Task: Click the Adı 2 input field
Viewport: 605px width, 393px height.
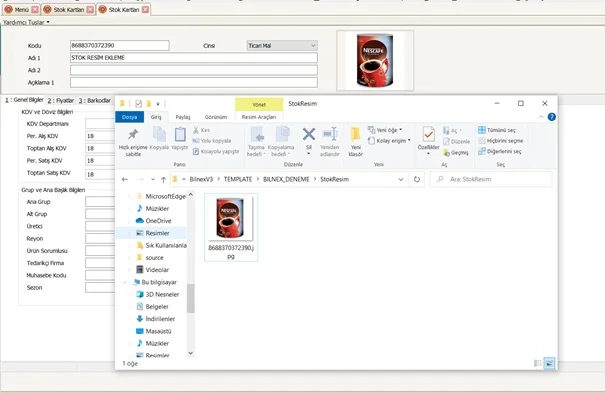Action: (x=194, y=70)
